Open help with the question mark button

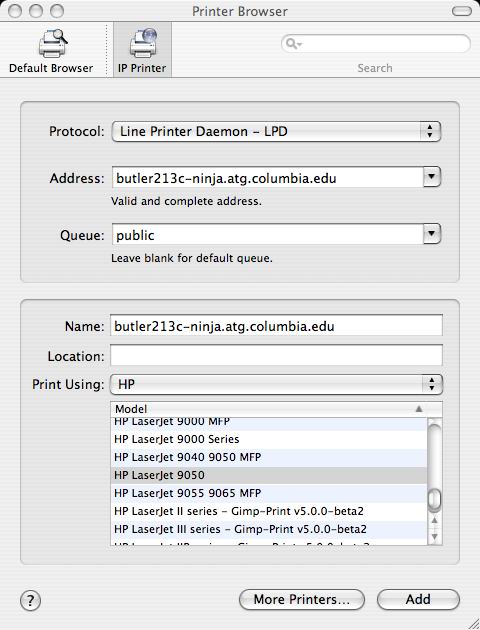30,601
